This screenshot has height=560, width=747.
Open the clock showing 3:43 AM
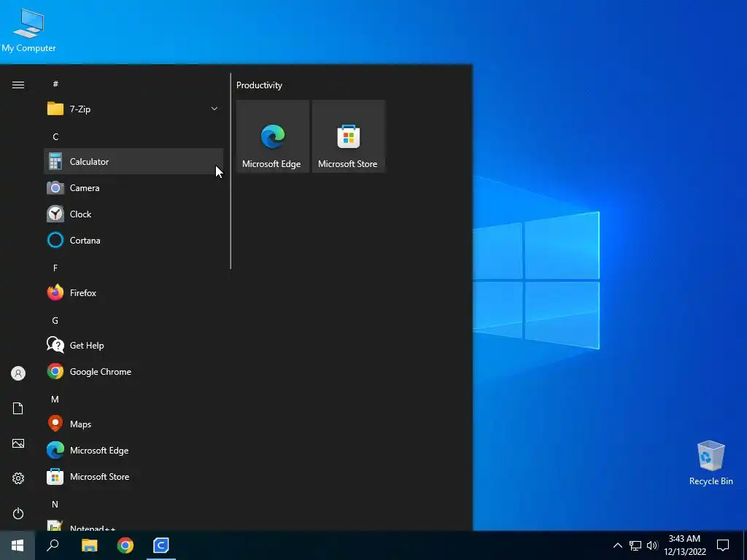click(x=684, y=545)
